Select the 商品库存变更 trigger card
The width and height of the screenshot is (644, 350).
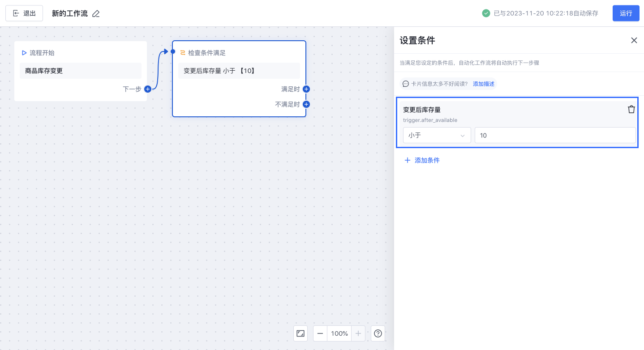[x=81, y=71]
